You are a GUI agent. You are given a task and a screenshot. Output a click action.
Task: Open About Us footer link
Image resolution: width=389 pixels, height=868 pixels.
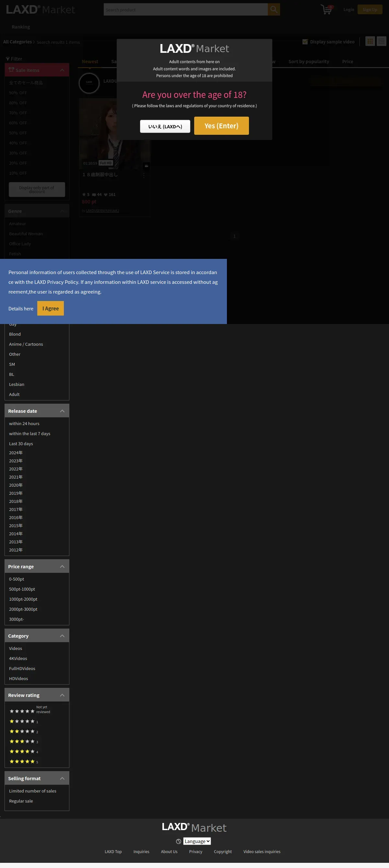click(169, 851)
